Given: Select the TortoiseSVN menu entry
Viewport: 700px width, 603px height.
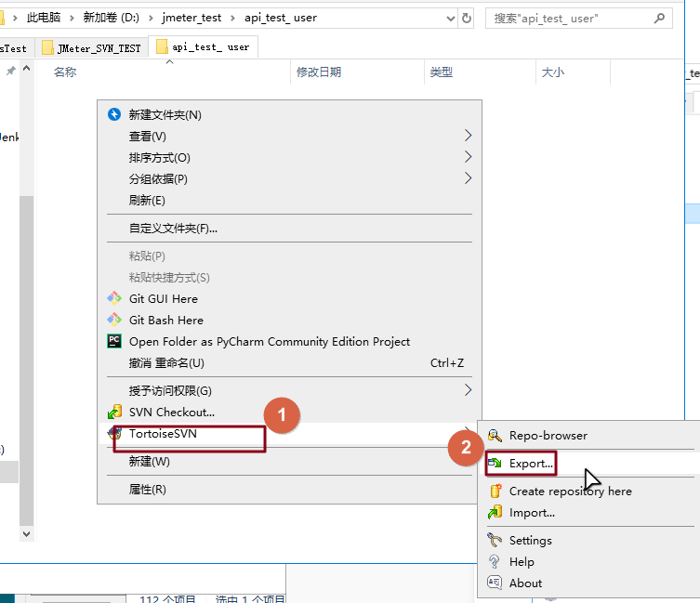Looking at the screenshot, I should [290, 433].
